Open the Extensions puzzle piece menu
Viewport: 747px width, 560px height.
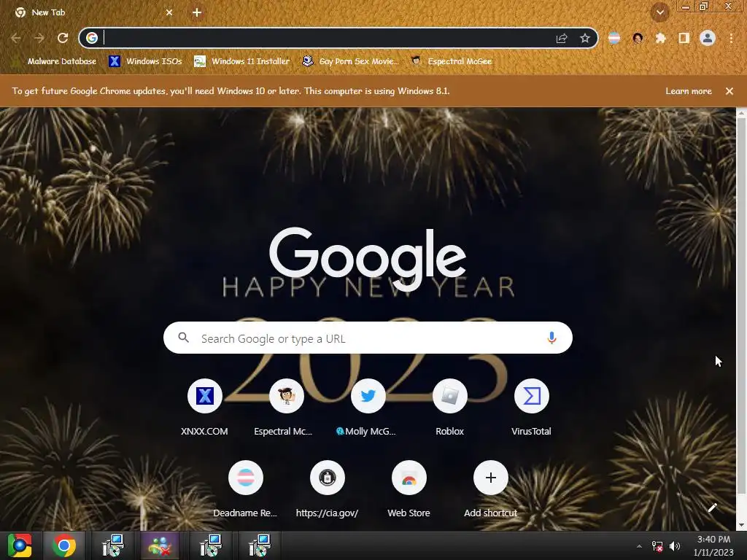[x=661, y=38]
